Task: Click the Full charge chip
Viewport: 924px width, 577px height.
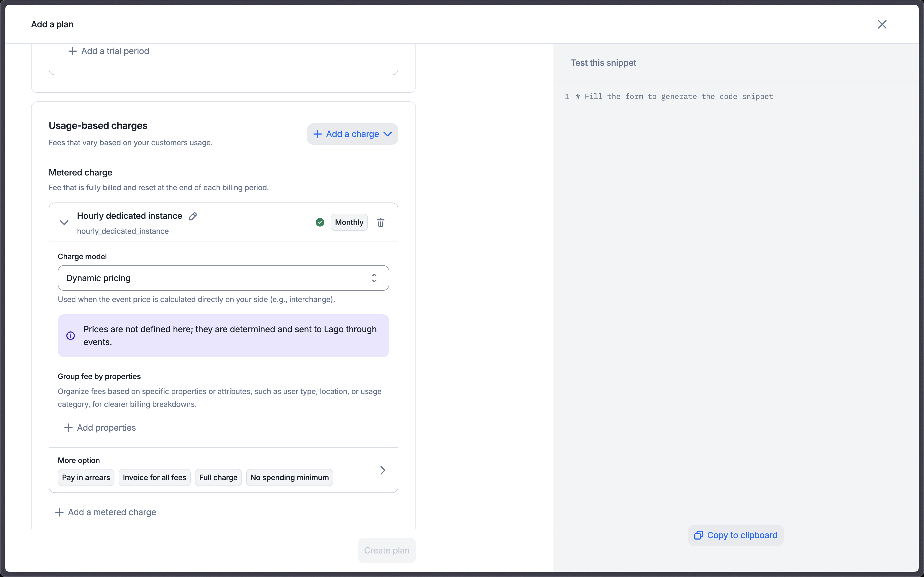Action: point(218,477)
